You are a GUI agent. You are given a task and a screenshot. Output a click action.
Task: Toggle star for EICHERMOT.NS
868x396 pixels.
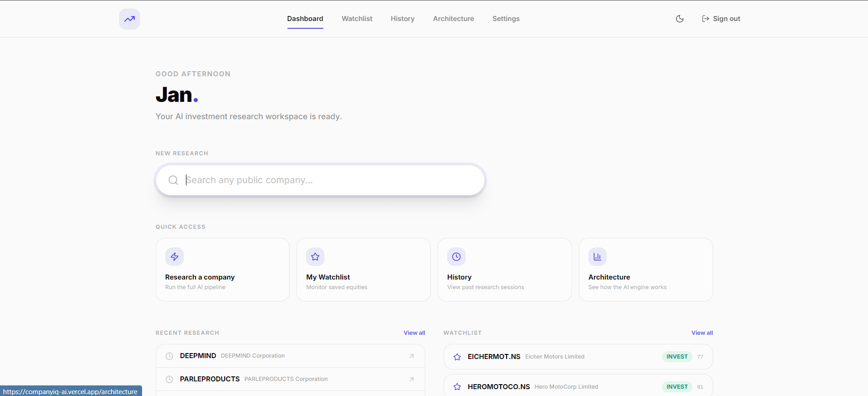pos(457,357)
